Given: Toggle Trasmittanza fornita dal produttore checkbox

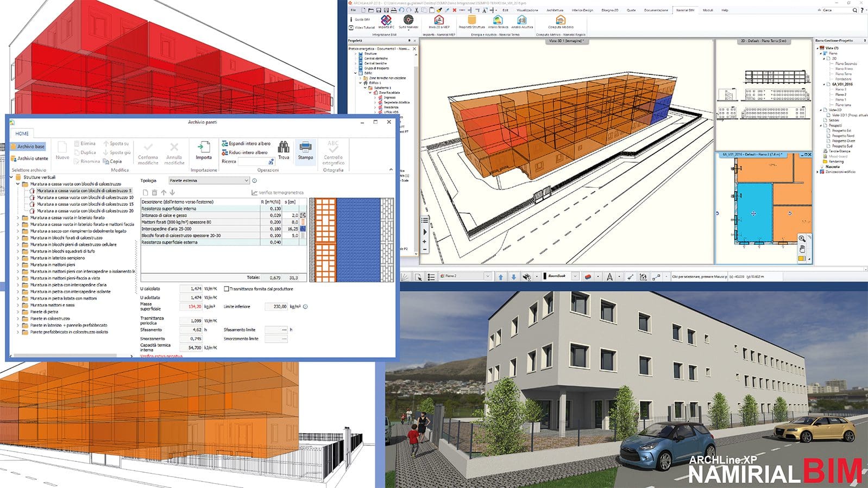Looking at the screenshot, I should click(x=227, y=289).
